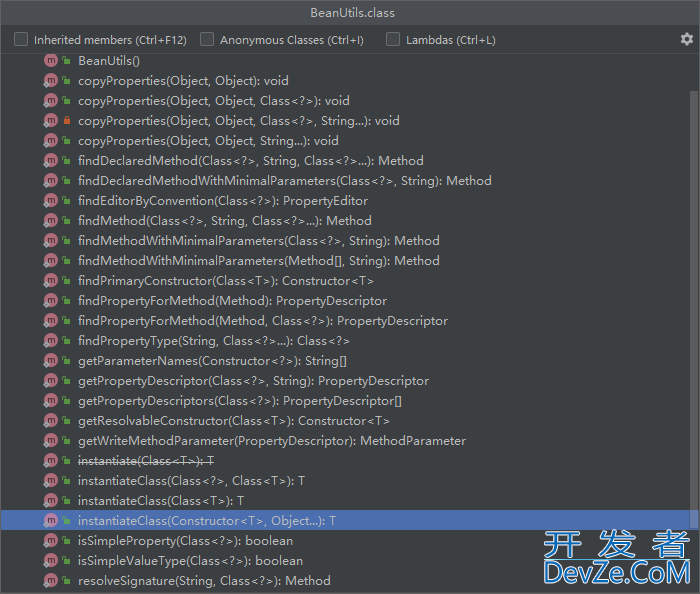
Task: Click the vertical scrollbar thumb
Action: (694, 309)
